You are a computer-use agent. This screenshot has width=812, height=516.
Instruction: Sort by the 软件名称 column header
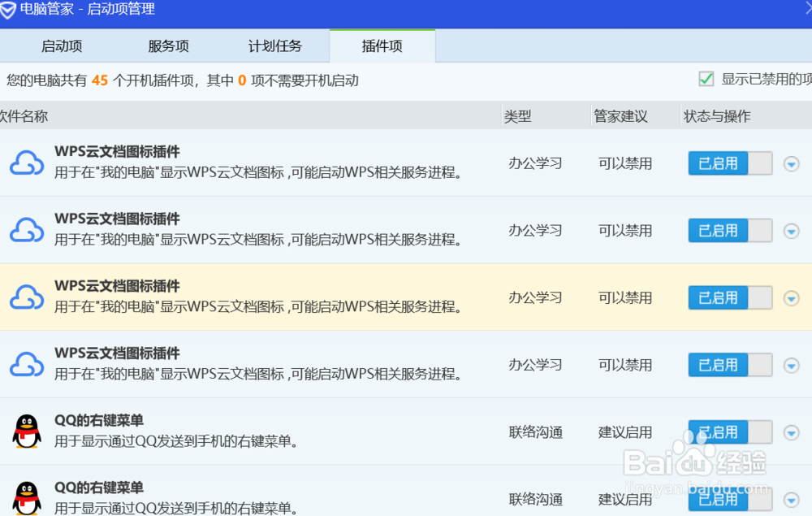(24, 116)
